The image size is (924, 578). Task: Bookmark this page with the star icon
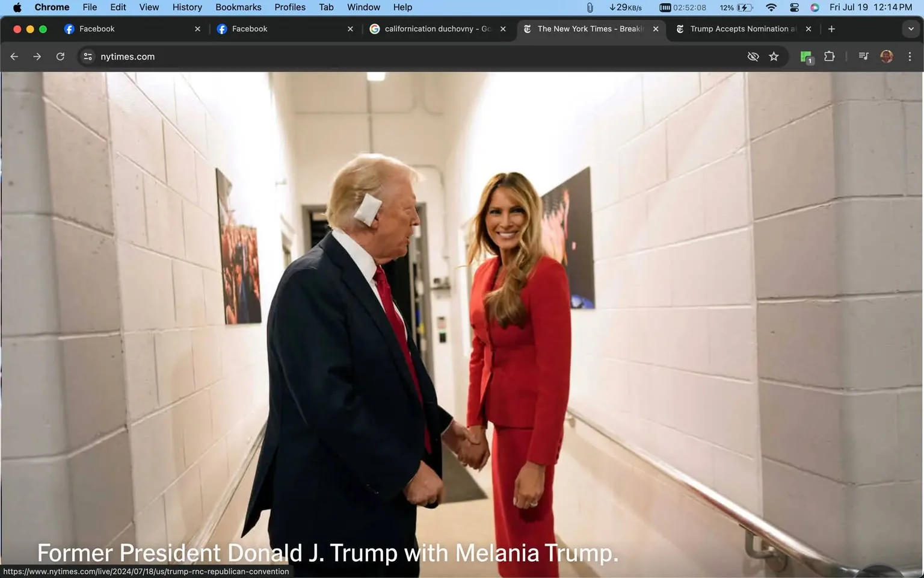pos(774,56)
